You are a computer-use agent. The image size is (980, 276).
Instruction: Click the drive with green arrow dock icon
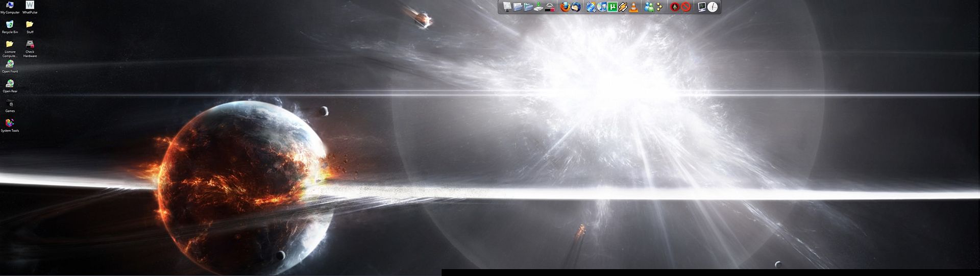[x=539, y=7]
